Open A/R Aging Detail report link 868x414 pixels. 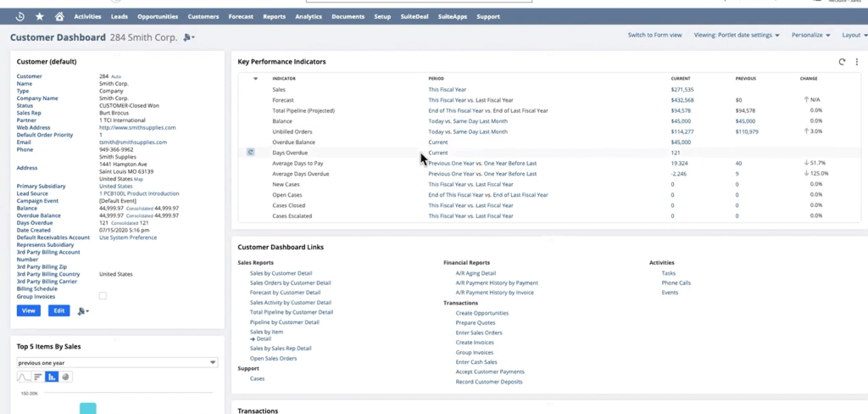pyautogui.click(x=476, y=273)
